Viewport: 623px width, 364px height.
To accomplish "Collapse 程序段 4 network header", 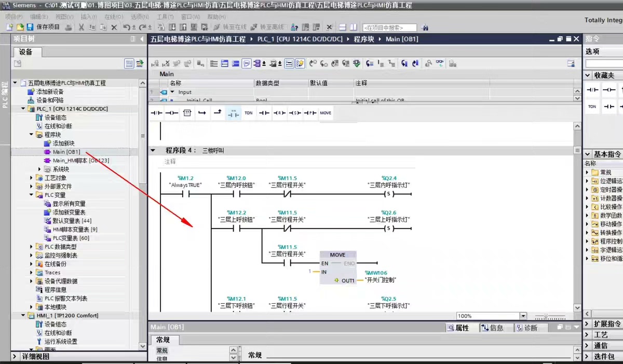I will click(x=153, y=150).
